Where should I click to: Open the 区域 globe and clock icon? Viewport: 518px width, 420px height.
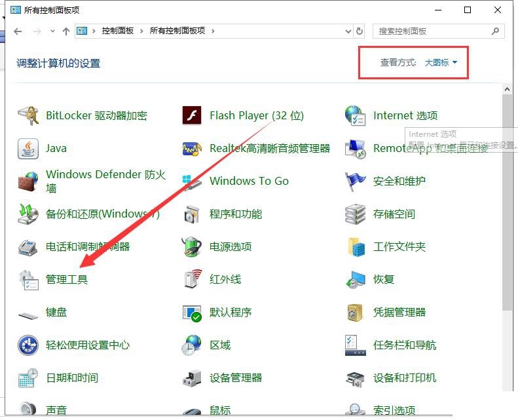[x=192, y=345]
